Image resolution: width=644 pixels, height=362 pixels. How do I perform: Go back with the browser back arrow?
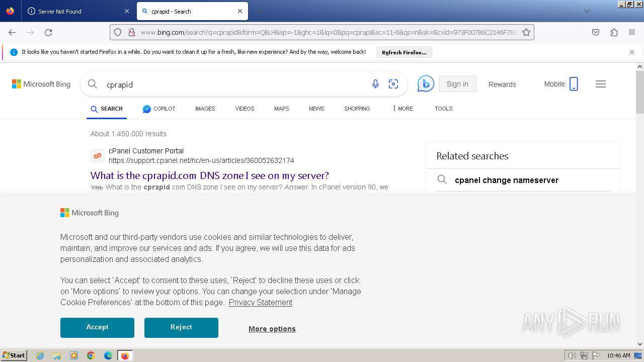coord(12,32)
